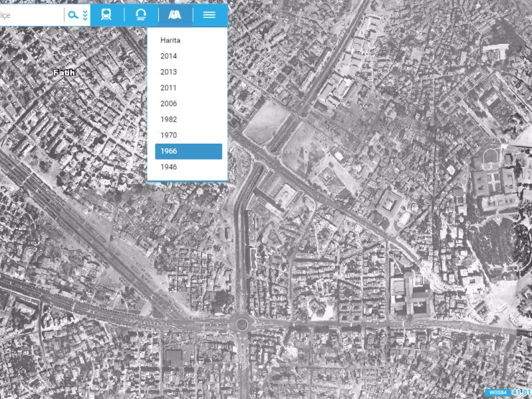Open the public transit train icon
This screenshot has width=532, height=399.
point(106,15)
